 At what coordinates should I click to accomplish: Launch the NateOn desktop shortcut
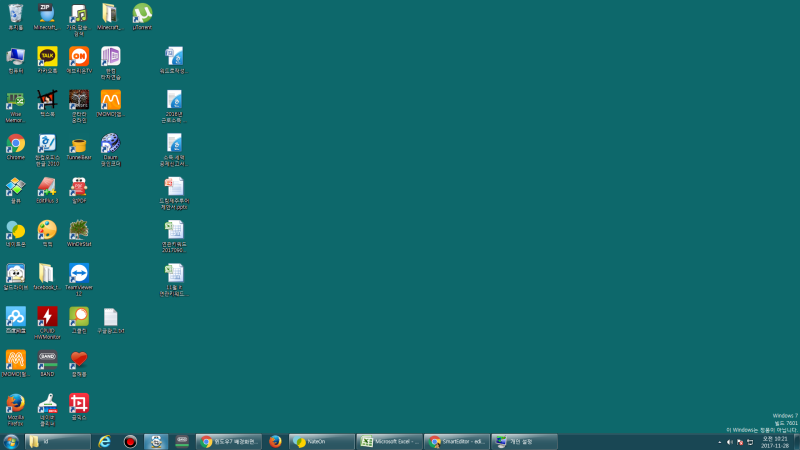coord(16,234)
